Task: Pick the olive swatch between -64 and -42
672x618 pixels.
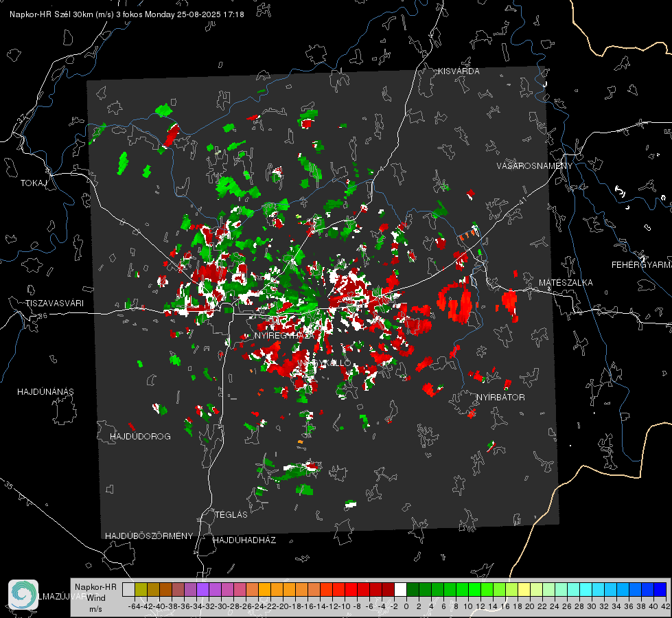Action: (x=141, y=589)
